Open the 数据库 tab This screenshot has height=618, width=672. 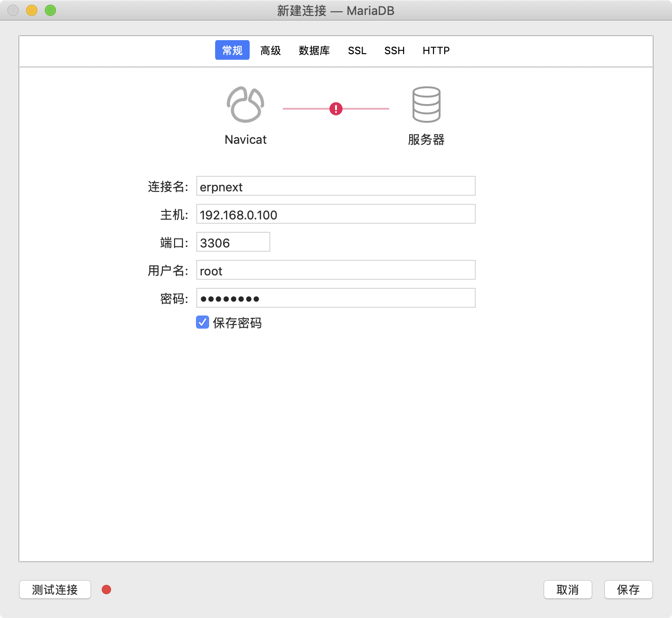[315, 50]
